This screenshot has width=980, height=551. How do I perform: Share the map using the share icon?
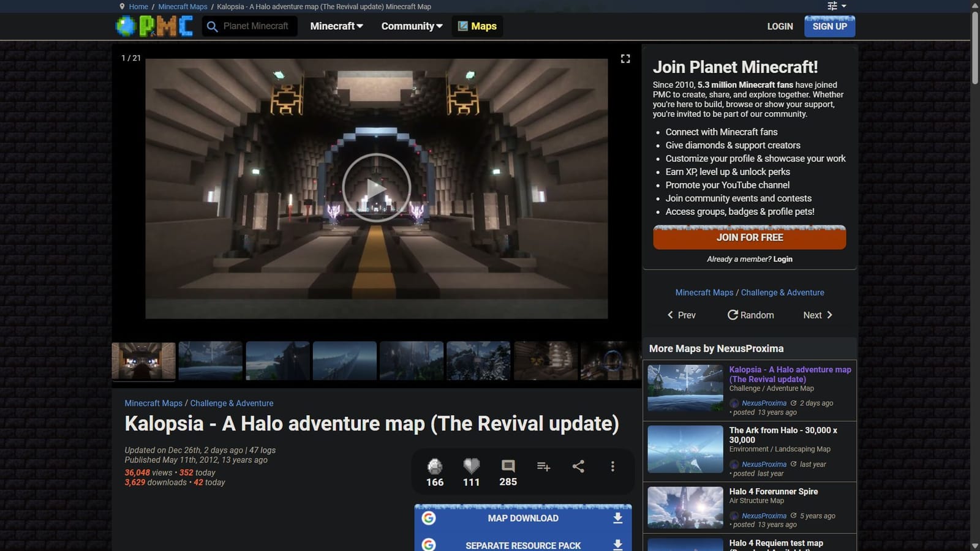[x=578, y=467]
